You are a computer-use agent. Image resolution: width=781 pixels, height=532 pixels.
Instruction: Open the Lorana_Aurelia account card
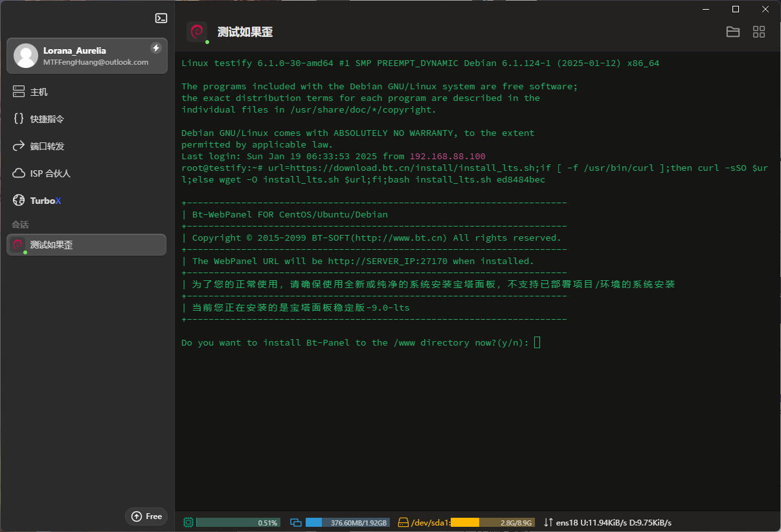point(86,56)
